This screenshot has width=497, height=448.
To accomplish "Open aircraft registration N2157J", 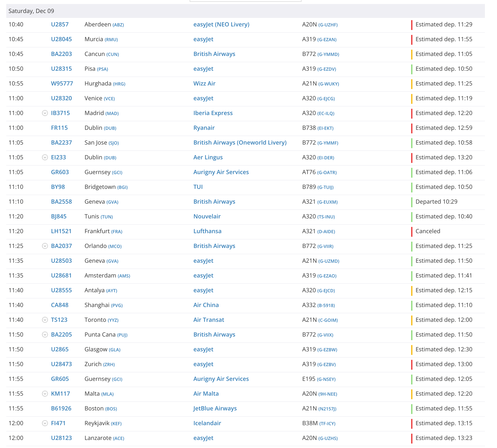I will pos(327,409).
